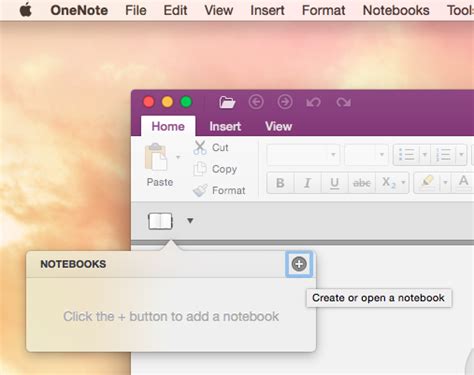Expand the numbered list style arrow

[461, 154]
